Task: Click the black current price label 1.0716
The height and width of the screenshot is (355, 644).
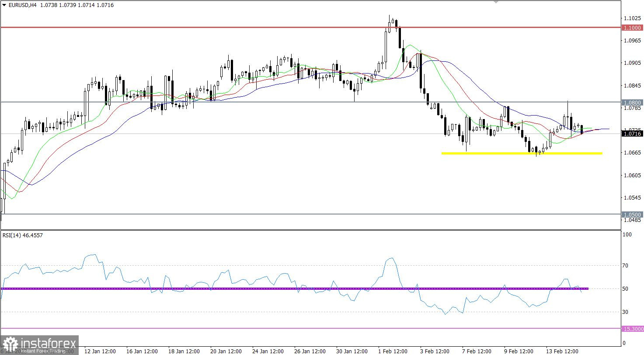Action: point(632,134)
